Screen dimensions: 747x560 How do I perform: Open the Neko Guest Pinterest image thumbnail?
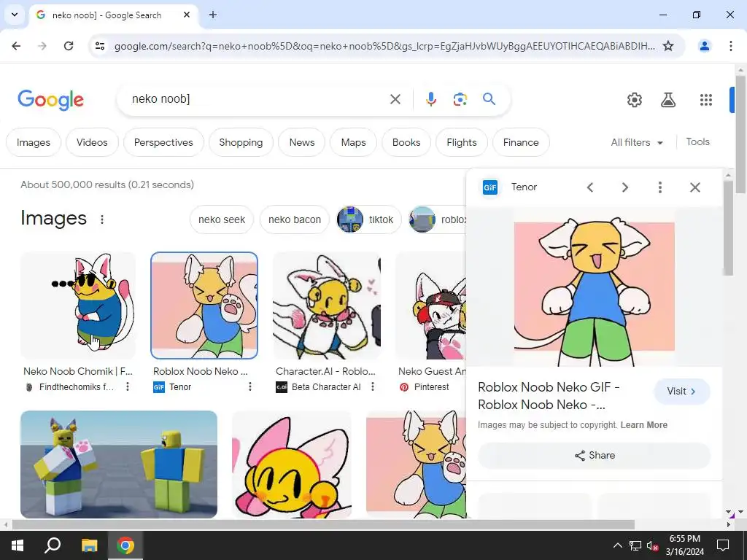[431, 306]
